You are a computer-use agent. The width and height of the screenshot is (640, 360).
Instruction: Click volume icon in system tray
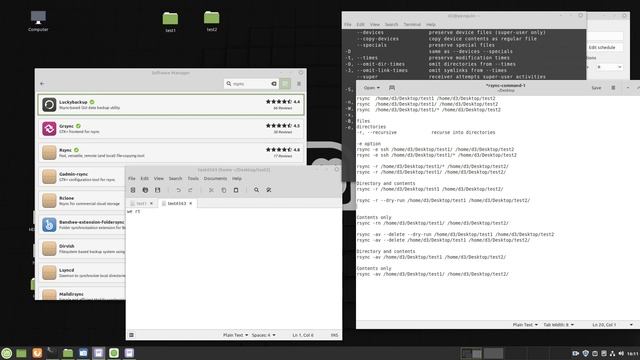point(621,353)
